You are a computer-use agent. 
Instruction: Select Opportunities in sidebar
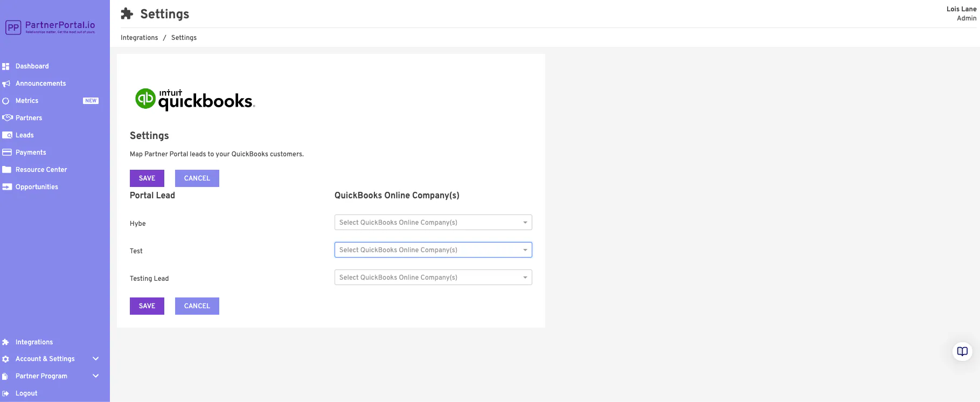click(x=37, y=187)
